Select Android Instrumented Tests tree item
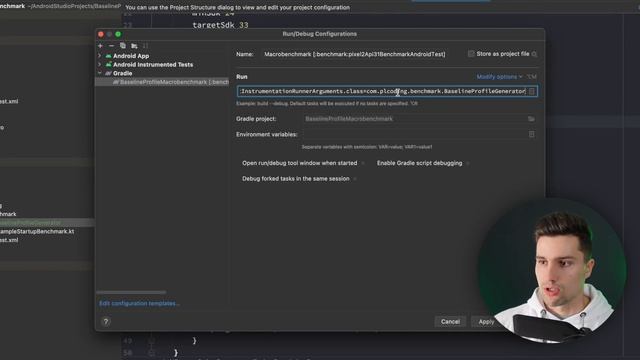 [153, 64]
